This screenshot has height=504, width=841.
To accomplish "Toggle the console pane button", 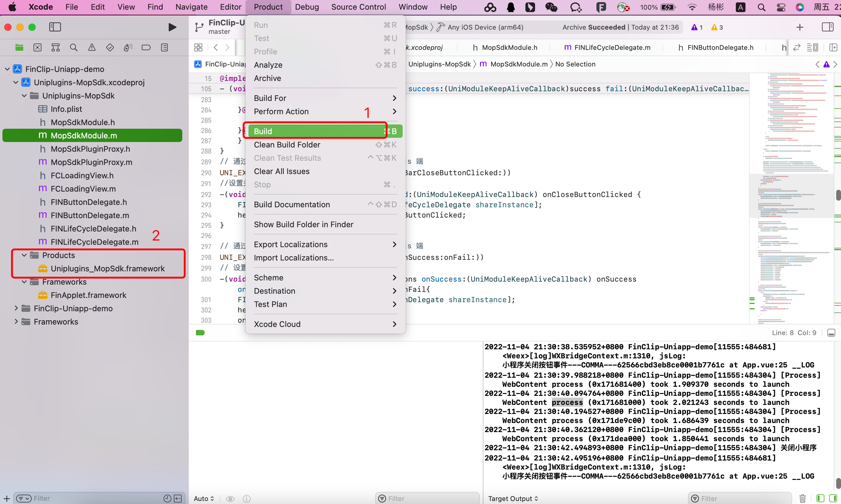I will pyautogui.click(x=833, y=498).
